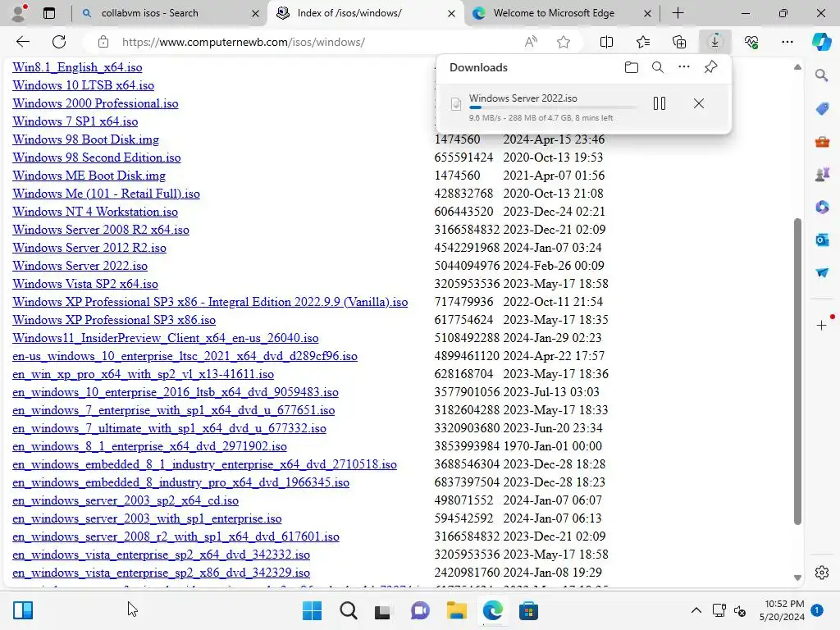
Task: Open Edge Settings and more menu
Action: (x=787, y=42)
